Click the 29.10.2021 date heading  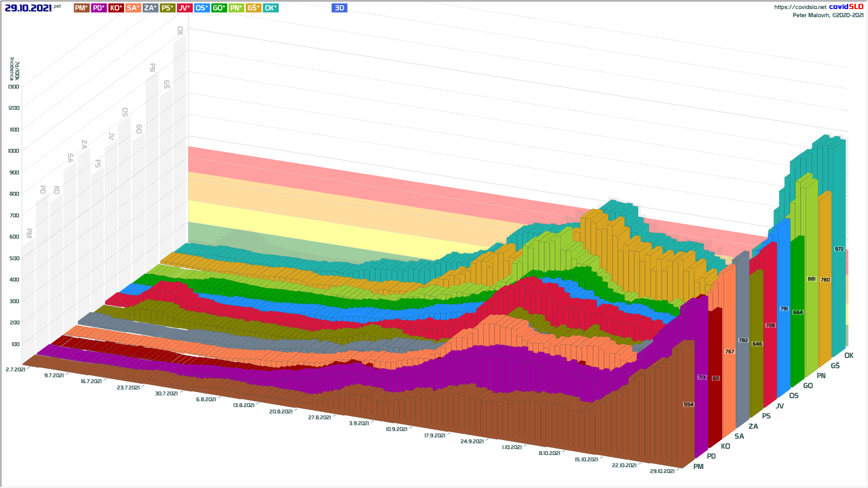coord(28,8)
